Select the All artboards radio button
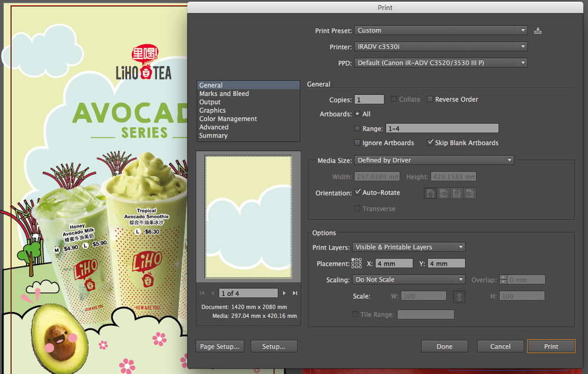 [x=357, y=114]
